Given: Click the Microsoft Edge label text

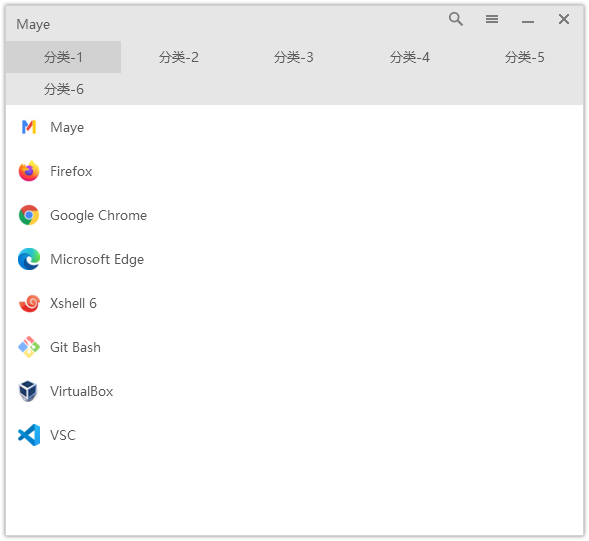Looking at the screenshot, I should 97,259.
